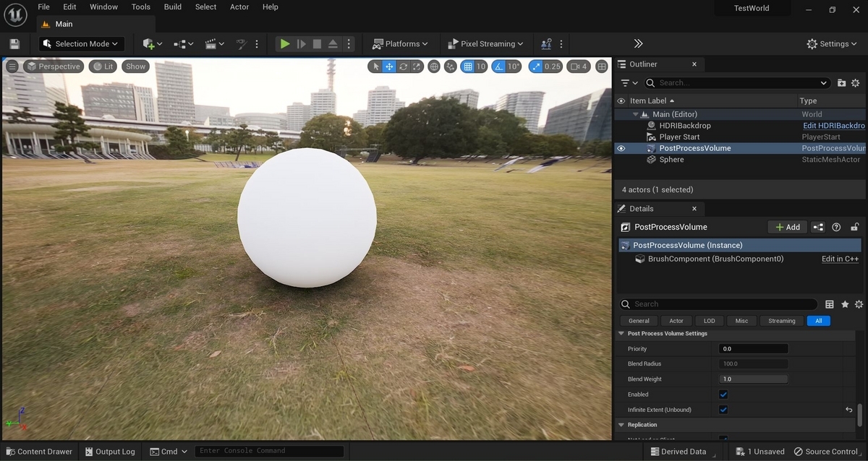
Task: Click viewport layout maximize icon
Action: pos(602,66)
